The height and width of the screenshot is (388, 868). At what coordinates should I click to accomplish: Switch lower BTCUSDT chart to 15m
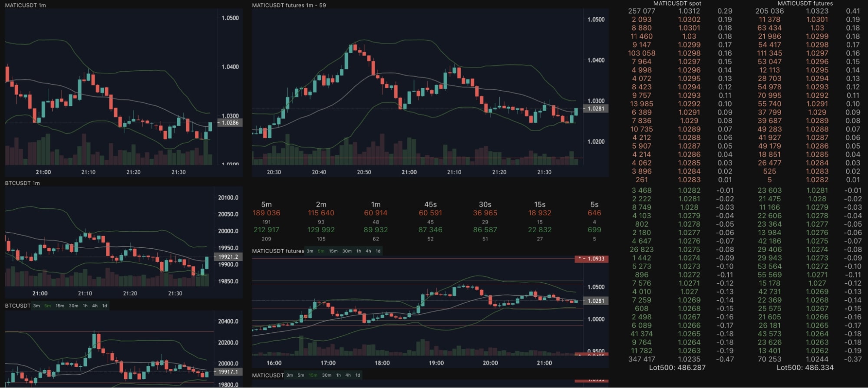60,306
